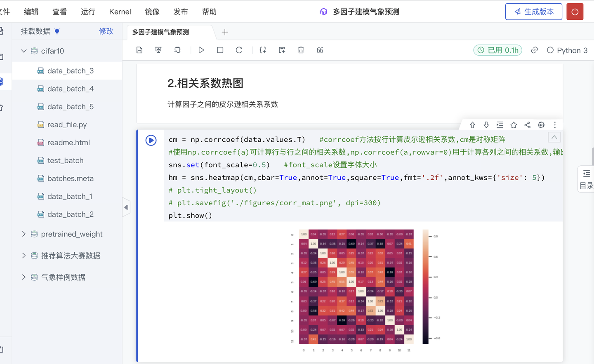Select file data_batch_2
The width and height of the screenshot is (594, 364).
point(67,214)
